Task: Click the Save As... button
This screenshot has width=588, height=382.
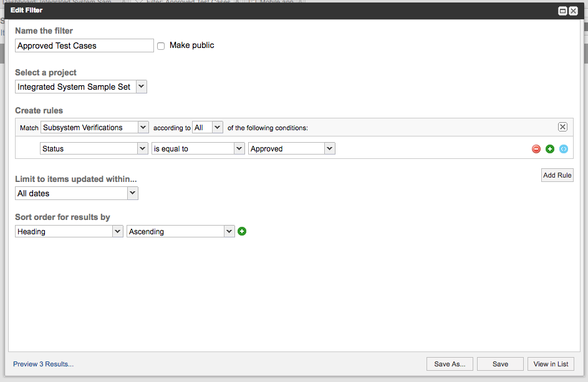Action: pyautogui.click(x=450, y=364)
